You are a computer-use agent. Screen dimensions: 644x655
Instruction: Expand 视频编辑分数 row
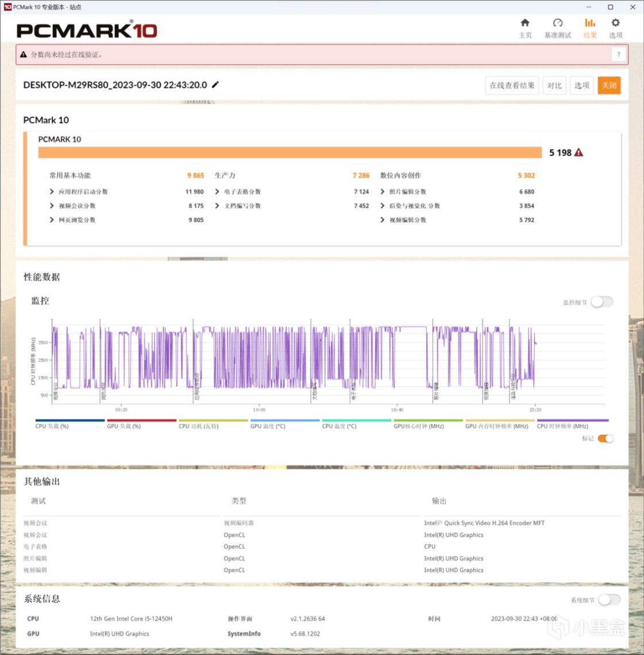pos(383,220)
